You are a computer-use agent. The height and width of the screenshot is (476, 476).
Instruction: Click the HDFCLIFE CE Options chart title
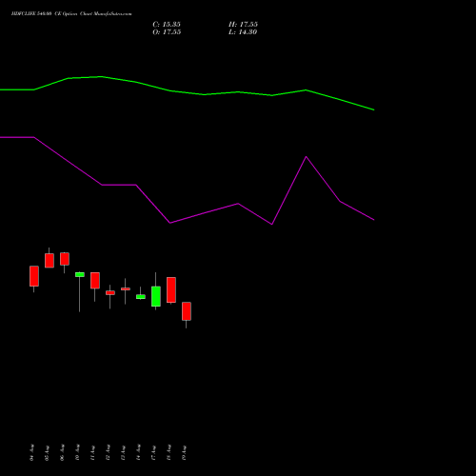click(x=71, y=14)
